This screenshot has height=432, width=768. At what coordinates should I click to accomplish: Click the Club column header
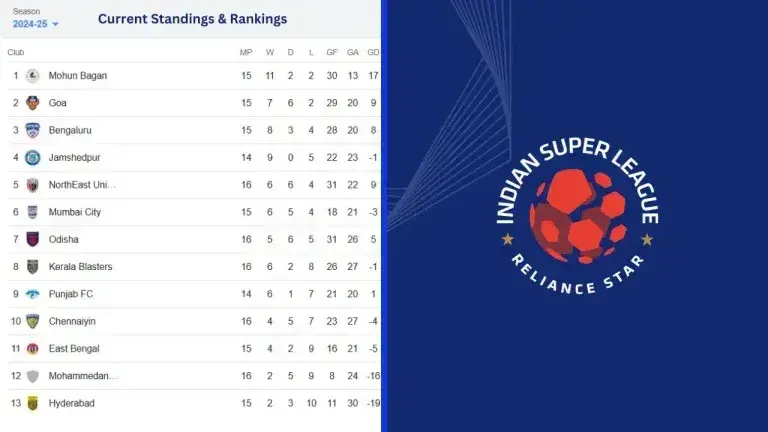click(16, 52)
